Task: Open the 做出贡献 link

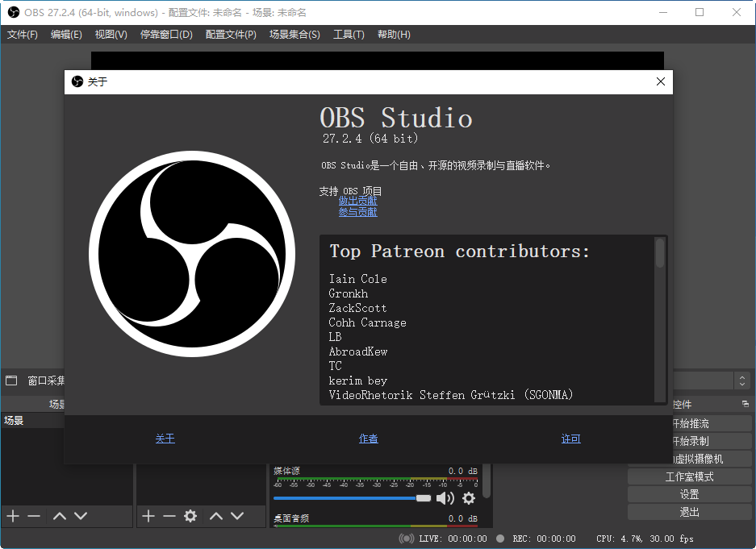Action: coord(357,201)
